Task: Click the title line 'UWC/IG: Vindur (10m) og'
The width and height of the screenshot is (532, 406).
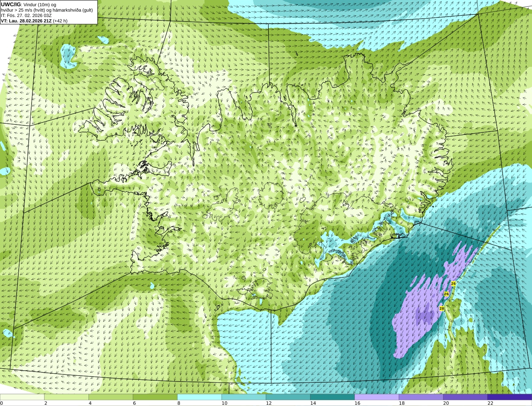Action: point(28,4)
